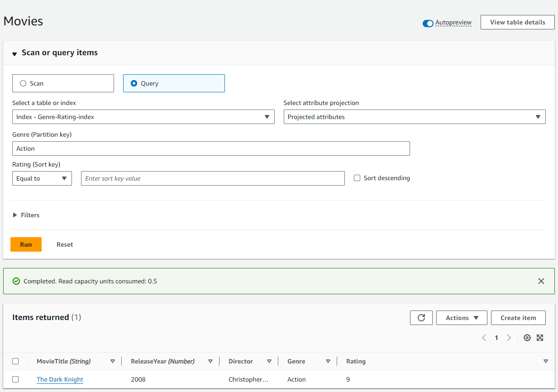Click the sort key value field
The height and width of the screenshot is (392, 558).
coord(213,178)
